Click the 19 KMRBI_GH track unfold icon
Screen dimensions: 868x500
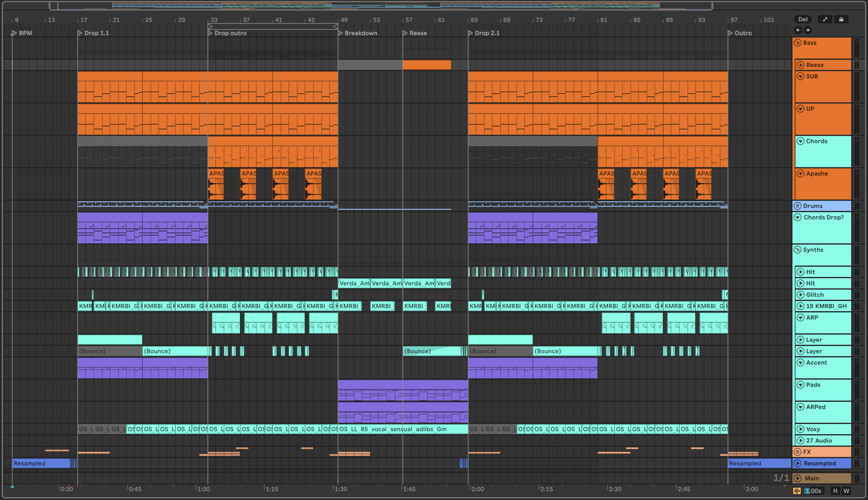pos(800,306)
